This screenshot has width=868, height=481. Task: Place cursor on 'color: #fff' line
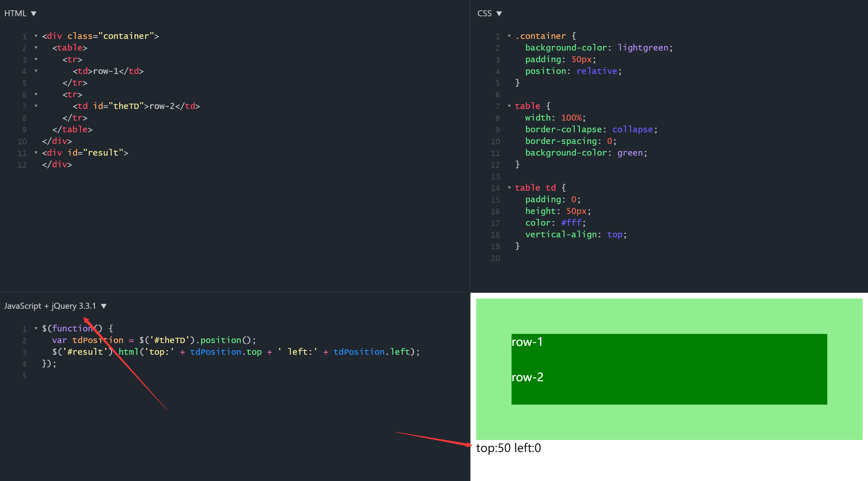555,223
